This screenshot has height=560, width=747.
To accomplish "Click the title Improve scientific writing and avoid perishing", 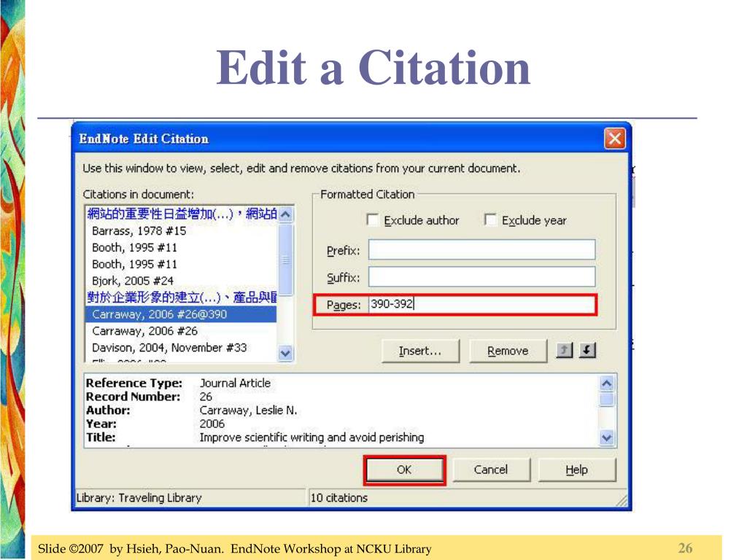I will coord(311,437).
